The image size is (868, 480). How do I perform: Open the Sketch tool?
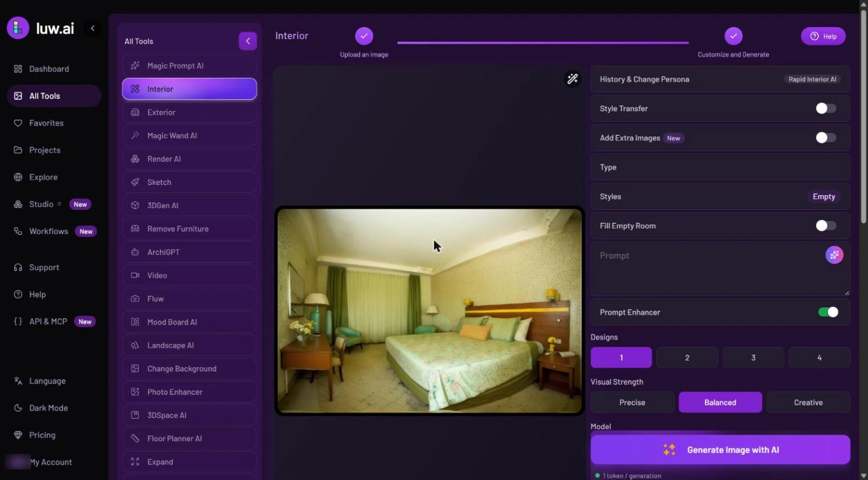(x=190, y=182)
